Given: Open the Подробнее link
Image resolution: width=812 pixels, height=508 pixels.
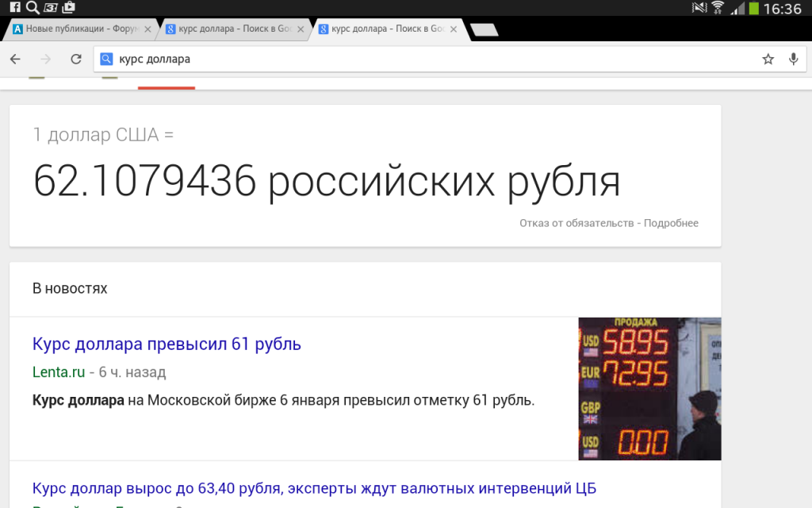Looking at the screenshot, I should coord(671,223).
